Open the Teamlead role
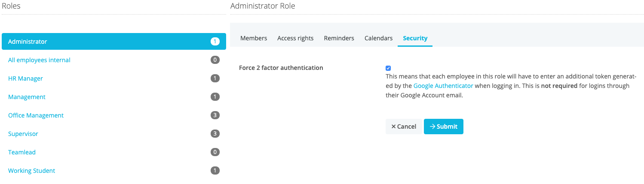The width and height of the screenshot is (644, 184). 22,152
